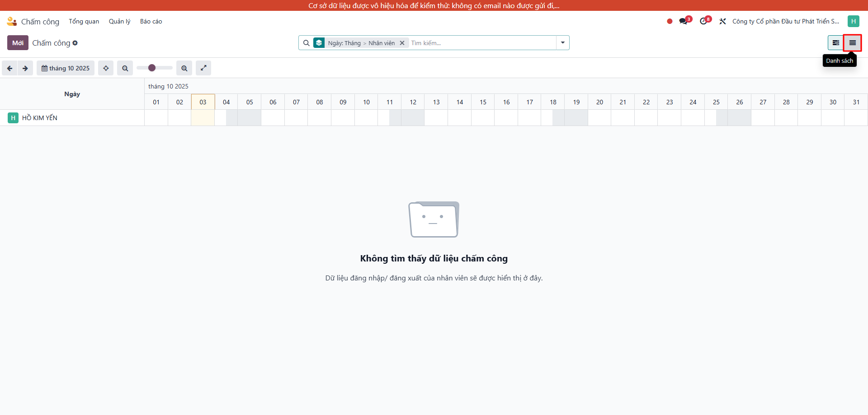Open the Chấm công app home icon

coord(12,21)
